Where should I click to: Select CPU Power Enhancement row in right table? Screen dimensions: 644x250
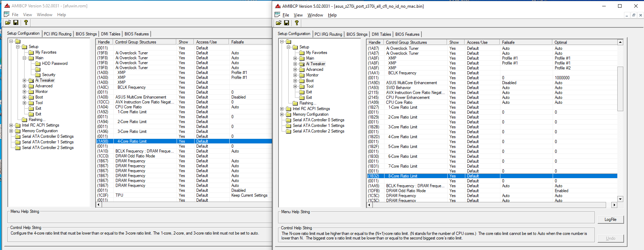tap(492, 97)
